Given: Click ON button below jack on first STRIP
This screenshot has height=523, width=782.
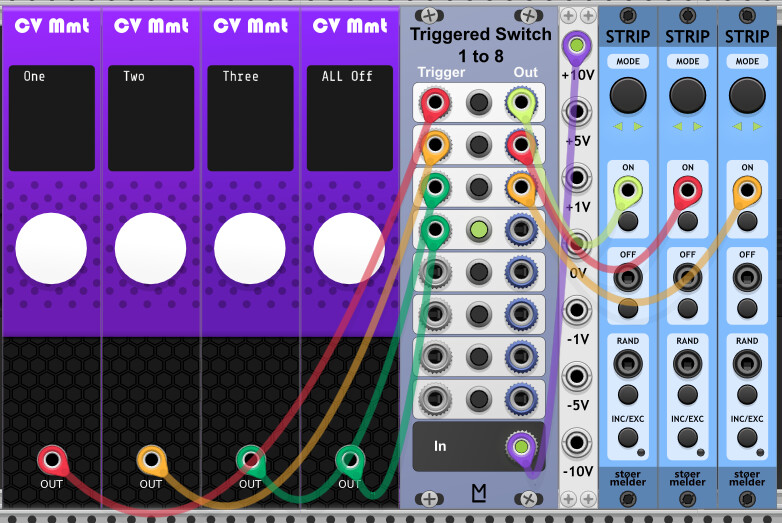Looking at the screenshot, I should coord(628,221).
